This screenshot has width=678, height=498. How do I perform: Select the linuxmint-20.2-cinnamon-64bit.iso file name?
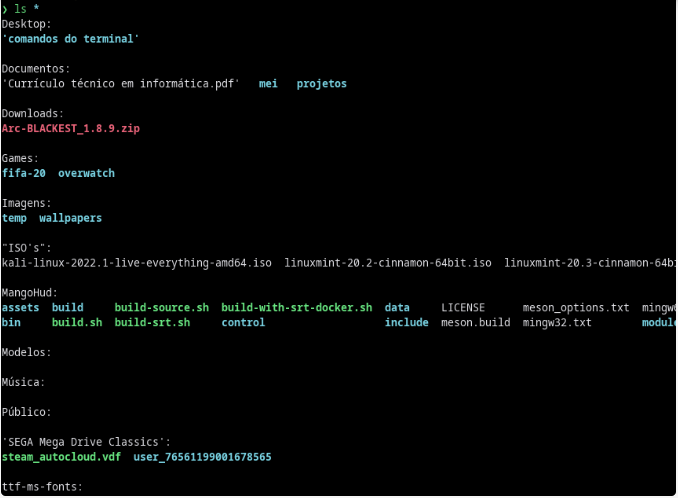pyautogui.click(x=388, y=263)
